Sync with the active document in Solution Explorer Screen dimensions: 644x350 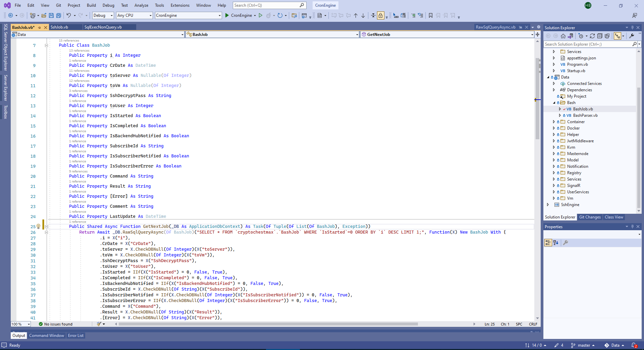pos(592,36)
